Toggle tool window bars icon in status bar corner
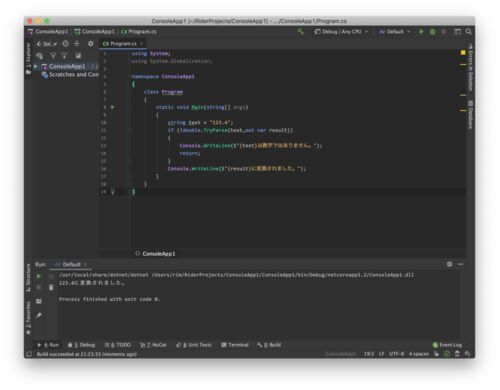The height and width of the screenshot is (390, 500). tap(29, 354)
